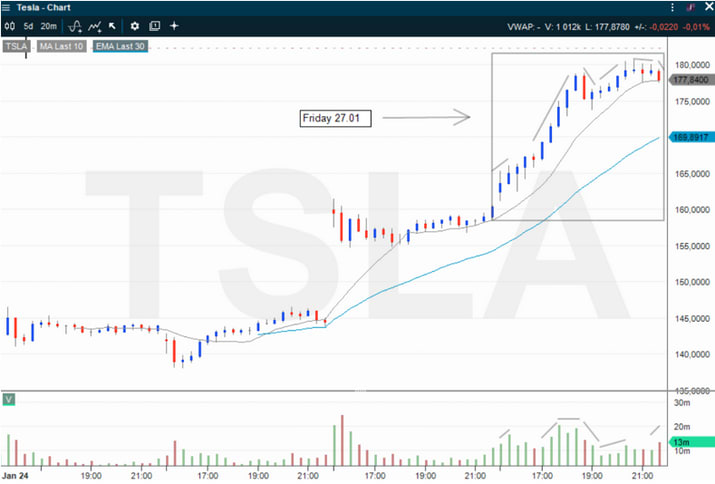
Task: Select the EMA Last 30 indicator tag
Action: coord(120,47)
